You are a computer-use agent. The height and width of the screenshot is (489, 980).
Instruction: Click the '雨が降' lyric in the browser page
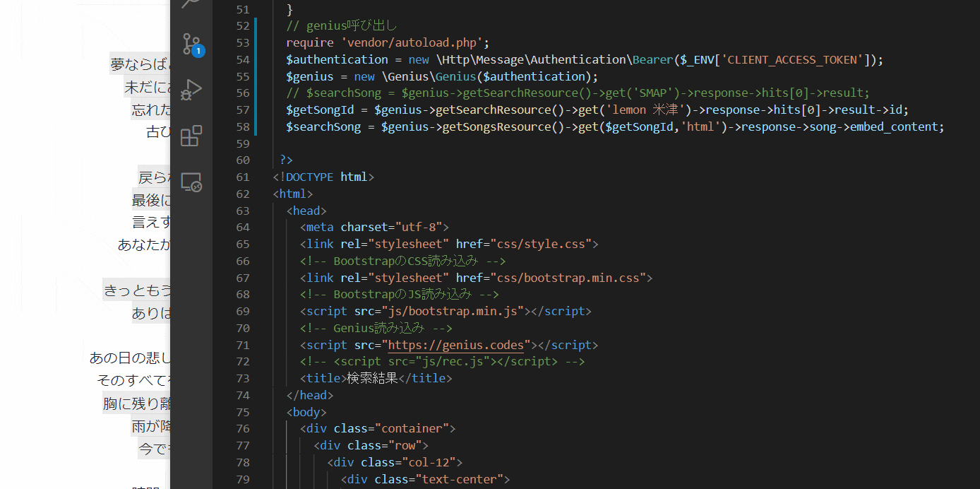click(x=151, y=425)
